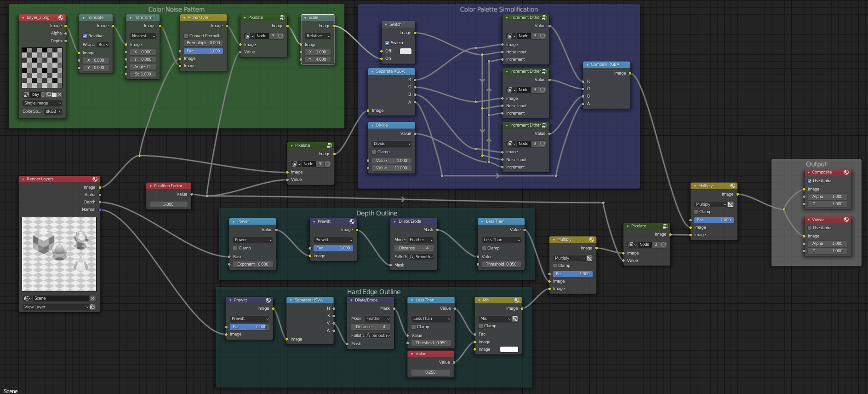The width and height of the screenshot is (868, 394).
Task: Open image file folder icon in bayer_3.png node
Action: [54, 94]
